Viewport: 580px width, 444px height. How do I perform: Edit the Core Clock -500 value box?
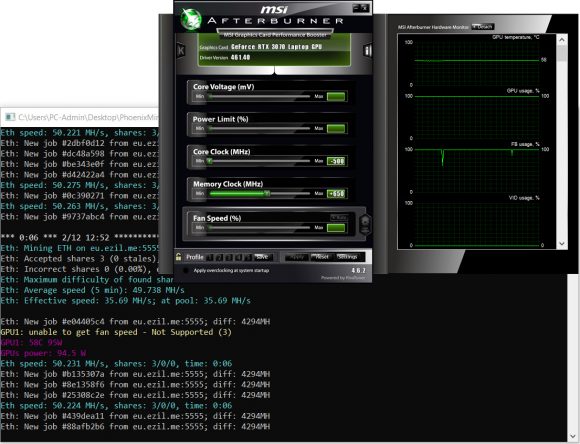coord(336,161)
